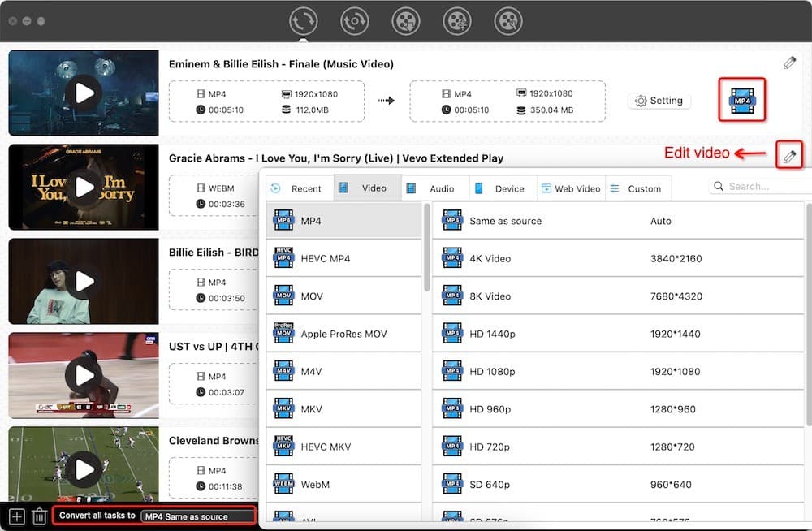
Task: Choose the 4K Video 3840*2160 preset
Action: [568, 258]
